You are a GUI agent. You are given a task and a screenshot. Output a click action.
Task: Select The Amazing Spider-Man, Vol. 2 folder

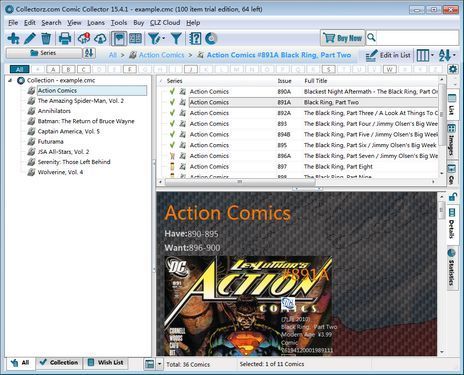[80, 101]
